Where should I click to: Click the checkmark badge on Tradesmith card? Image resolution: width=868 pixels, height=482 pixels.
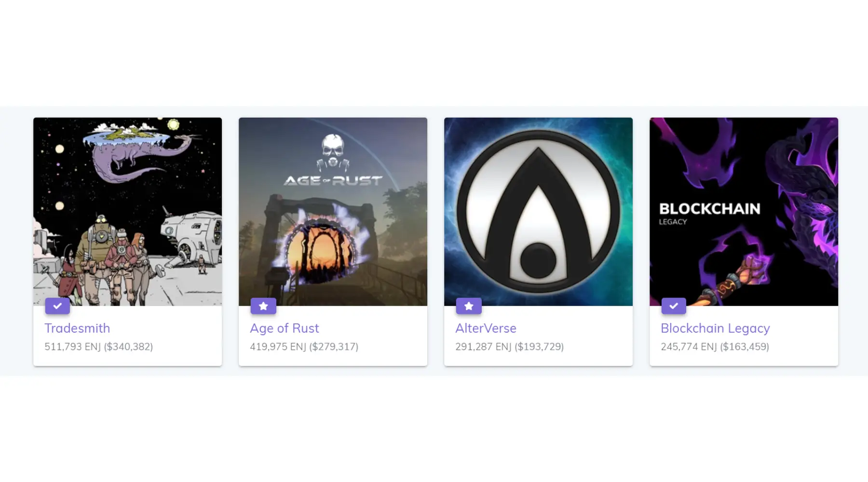(57, 306)
